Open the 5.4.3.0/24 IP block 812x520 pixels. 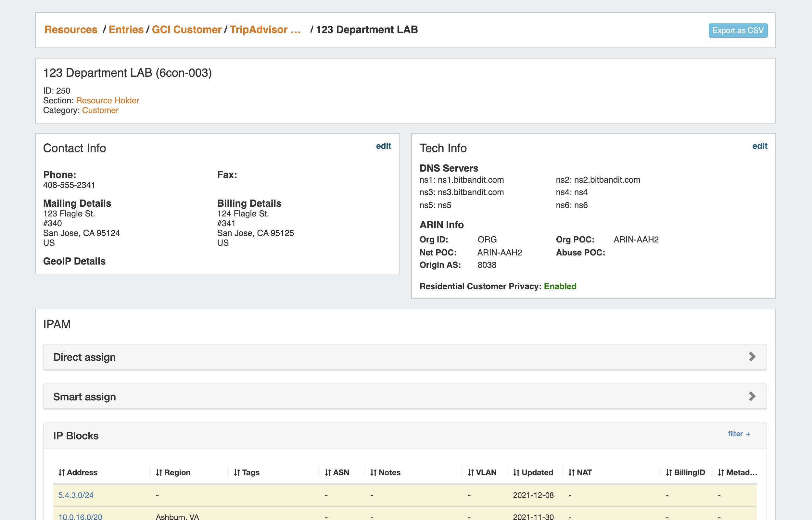(76, 495)
